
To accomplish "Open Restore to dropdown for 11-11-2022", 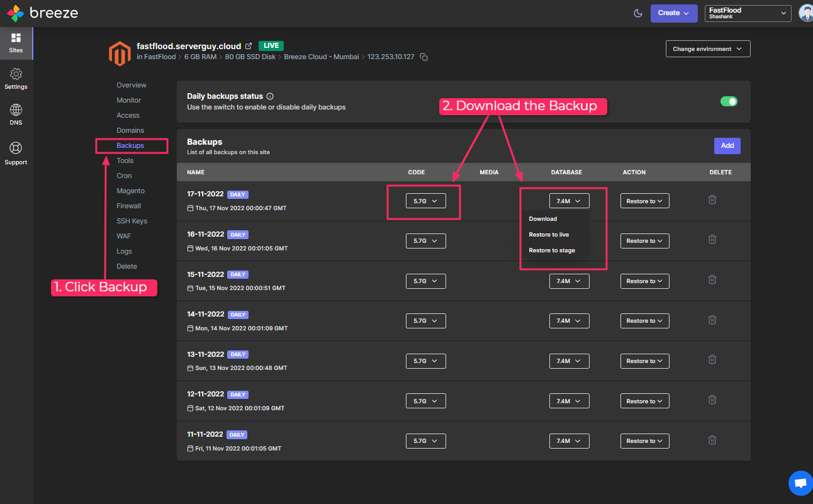I will pyautogui.click(x=645, y=441).
